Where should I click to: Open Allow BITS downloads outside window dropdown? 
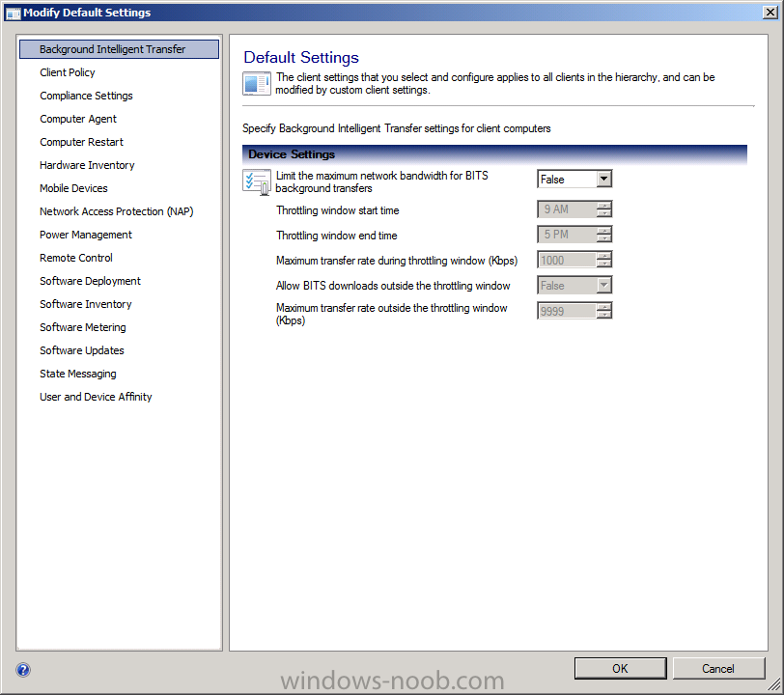[x=604, y=285]
